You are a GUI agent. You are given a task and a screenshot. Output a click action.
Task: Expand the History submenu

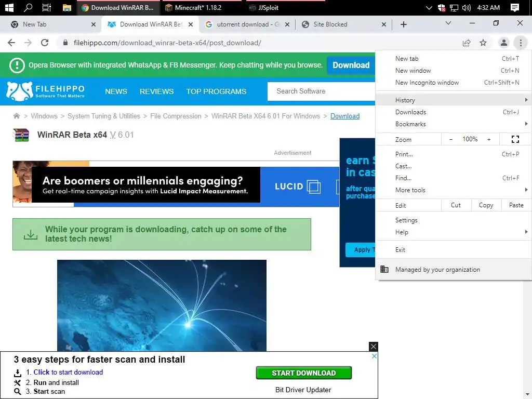454,100
